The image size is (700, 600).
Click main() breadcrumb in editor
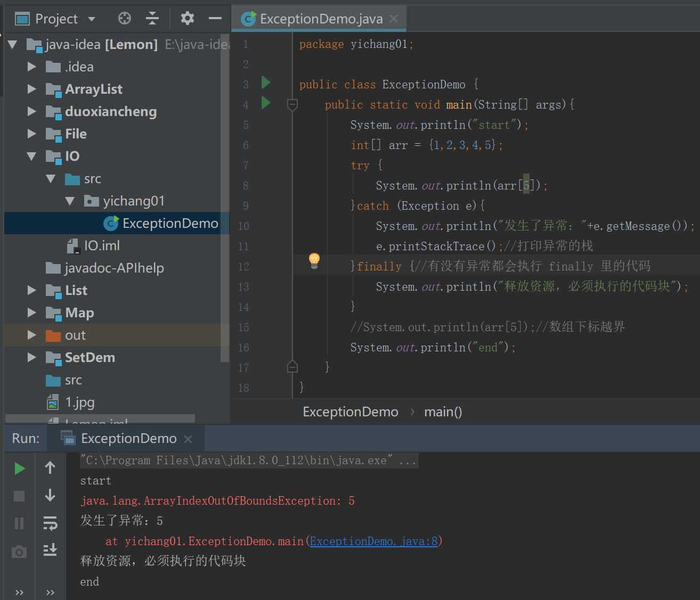pyautogui.click(x=443, y=412)
